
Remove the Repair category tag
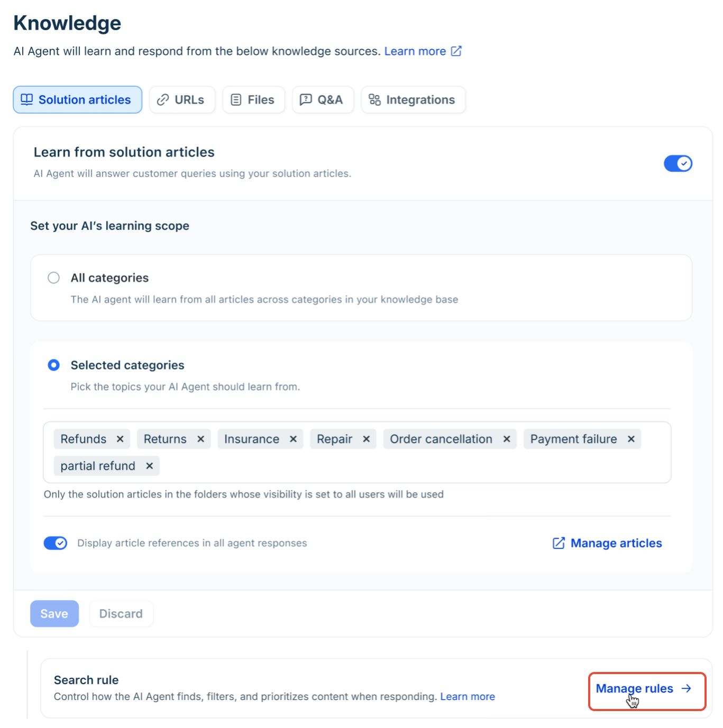[366, 439]
